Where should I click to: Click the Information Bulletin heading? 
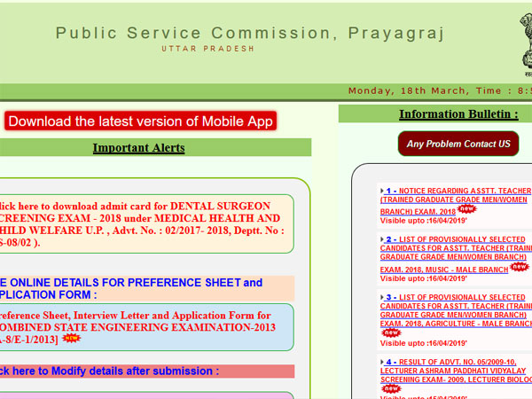click(458, 114)
